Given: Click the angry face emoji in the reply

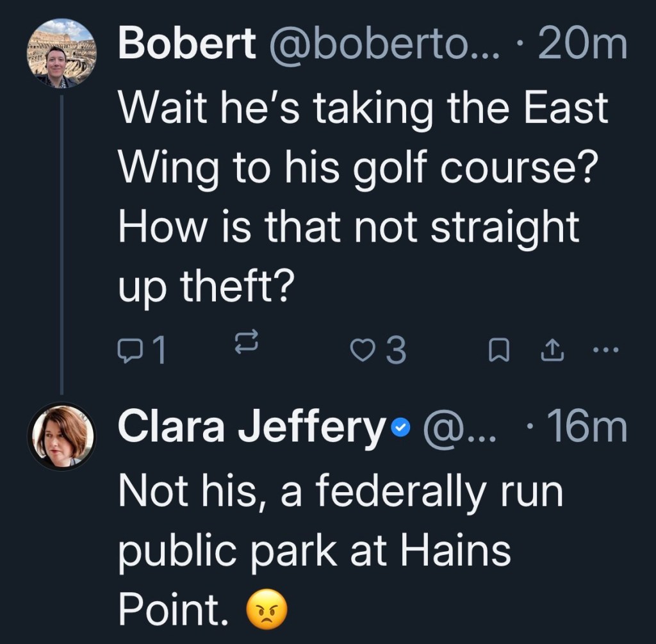Looking at the screenshot, I should click(x=266, y=611).
